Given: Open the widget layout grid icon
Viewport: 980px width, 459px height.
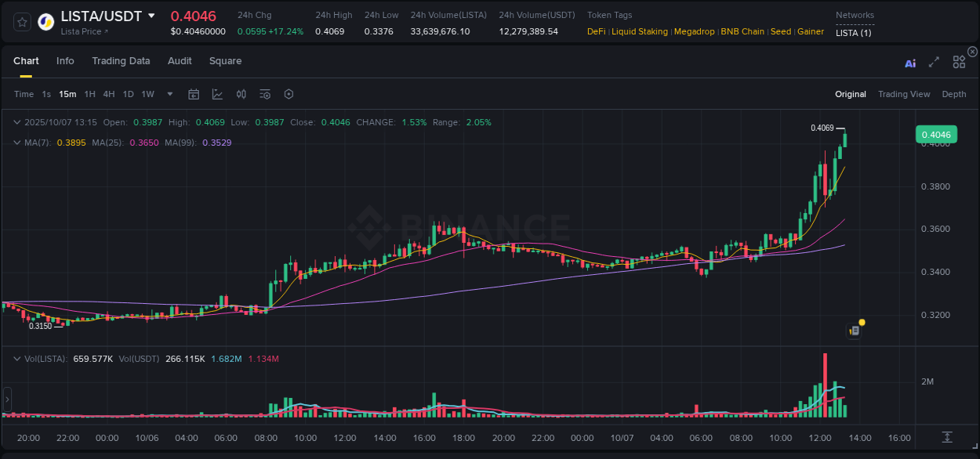Looking at the screenshot, I should 958,61.
